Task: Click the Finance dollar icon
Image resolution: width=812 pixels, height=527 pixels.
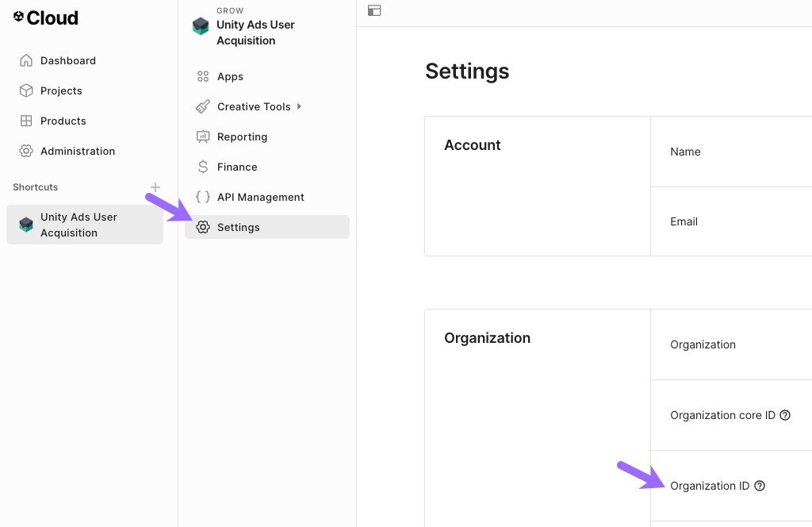Action: [203, 167]
